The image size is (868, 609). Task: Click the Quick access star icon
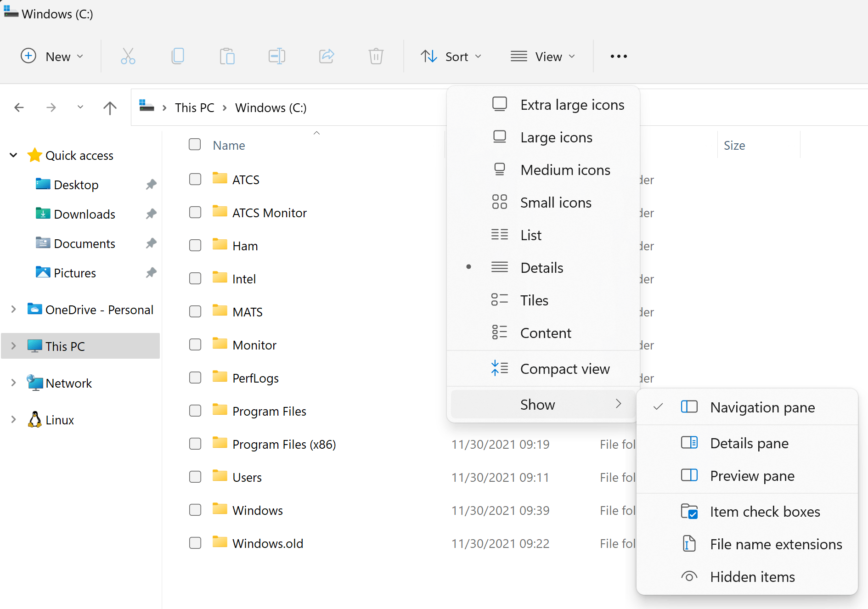(x=34, y=155)
